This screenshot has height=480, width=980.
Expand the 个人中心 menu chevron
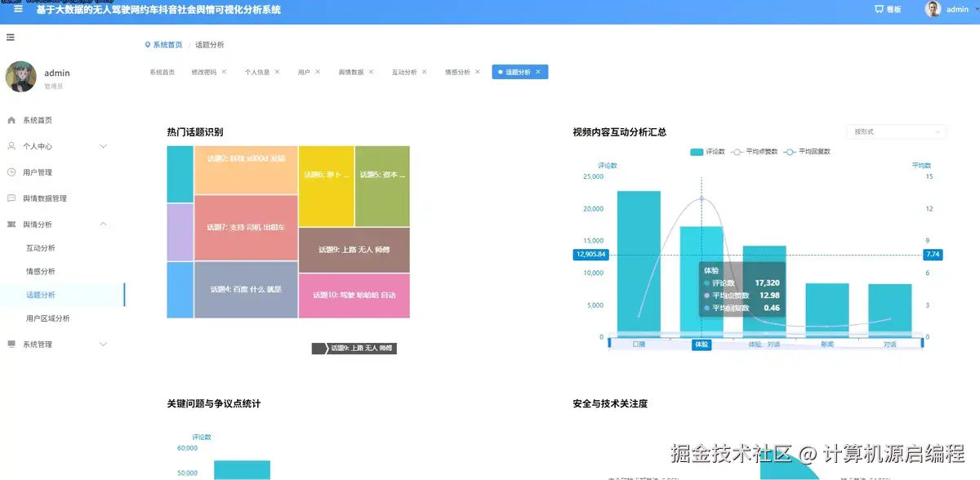pos(103,145)
